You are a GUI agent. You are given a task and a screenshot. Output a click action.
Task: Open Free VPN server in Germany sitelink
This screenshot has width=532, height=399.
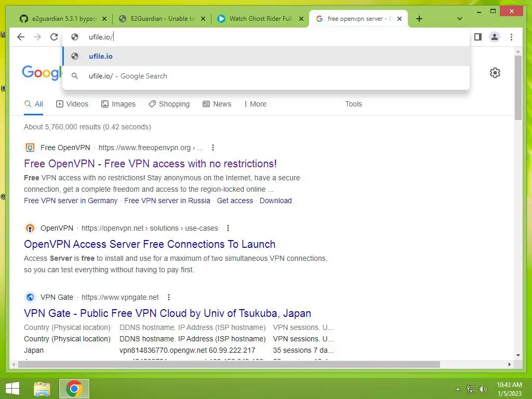[71, 201]
